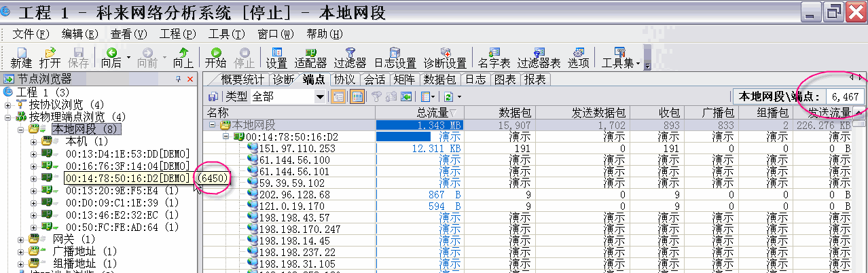Click the save icon left of 类型

[x=213, y=96]
